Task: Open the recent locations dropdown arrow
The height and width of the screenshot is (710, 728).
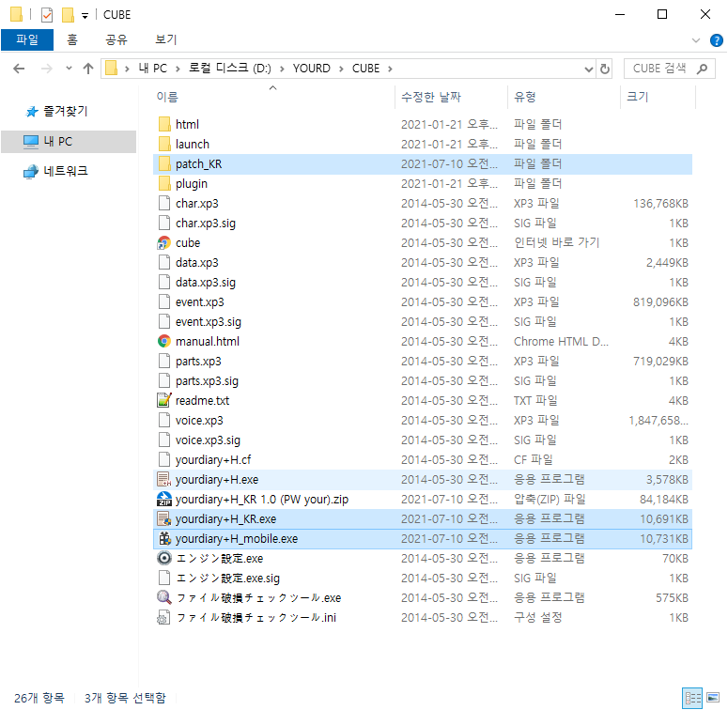Action: click(x=69, y=69)
